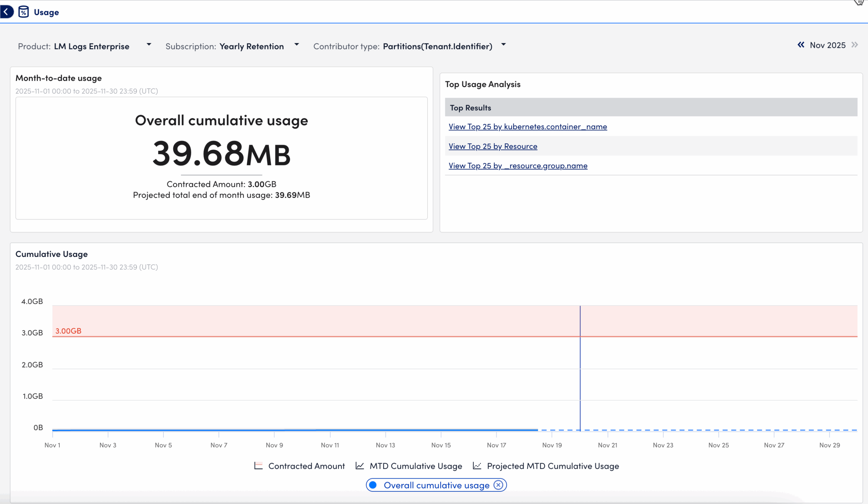Click View Top 25 by Resource link

coord(493,146)
